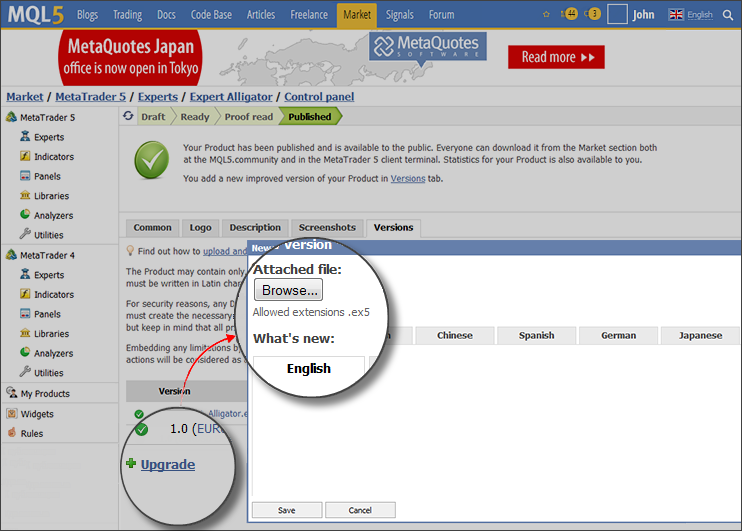
Task: Click the My Products icon
Action: tap(11, 392)
